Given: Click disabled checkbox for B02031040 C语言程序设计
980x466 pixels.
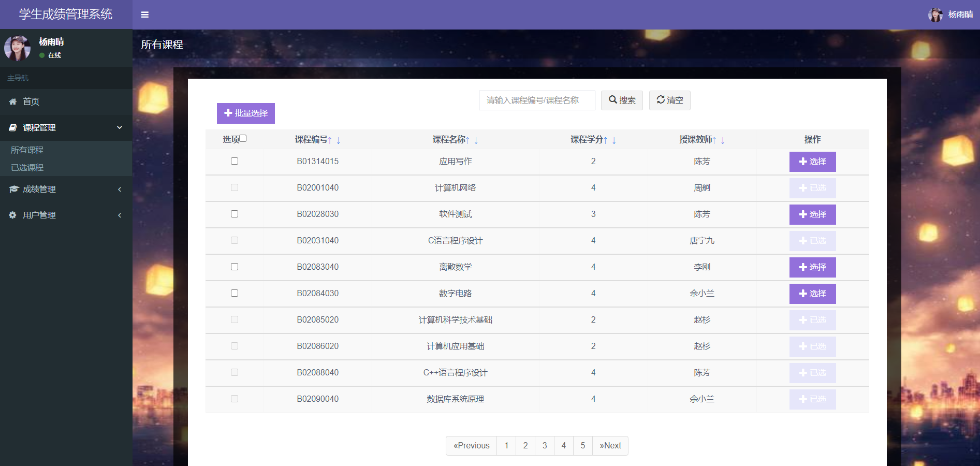Looking at the screenshot, I should (235, 240).
